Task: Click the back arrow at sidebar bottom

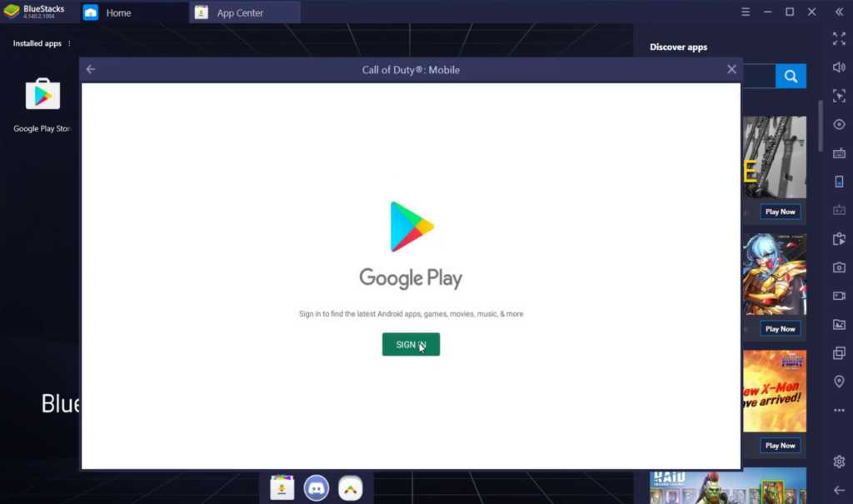Action: click(x=839, y=491)
